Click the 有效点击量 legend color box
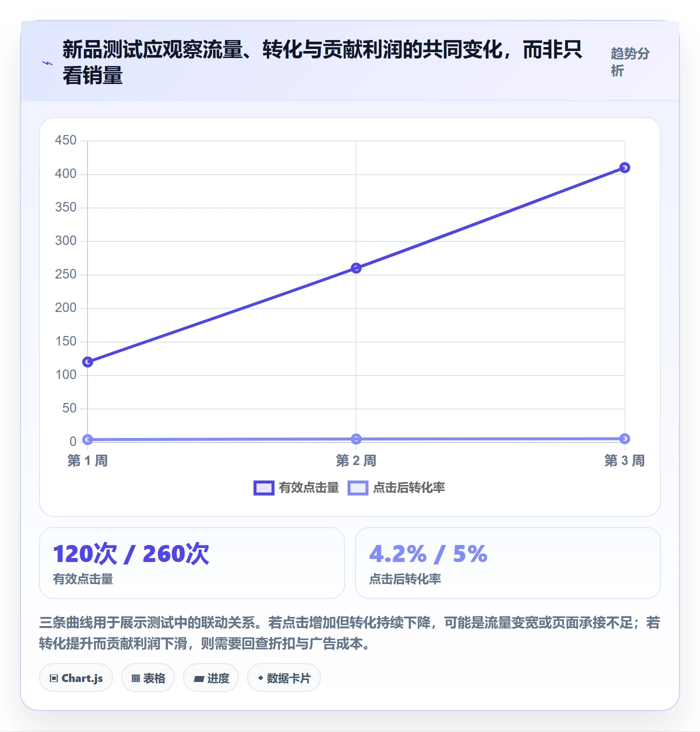 (x=264, y=487)
